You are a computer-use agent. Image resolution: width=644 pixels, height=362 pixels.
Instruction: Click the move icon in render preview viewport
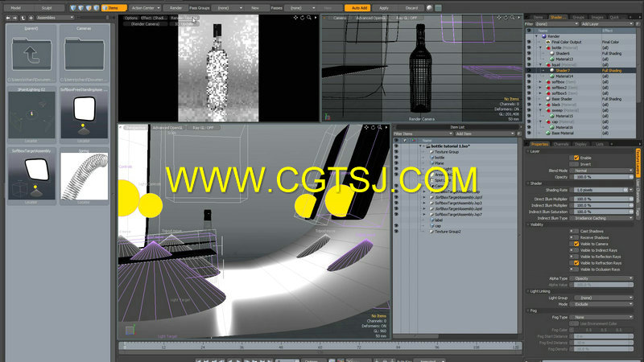pyautogui.click(x=295, y=18)
